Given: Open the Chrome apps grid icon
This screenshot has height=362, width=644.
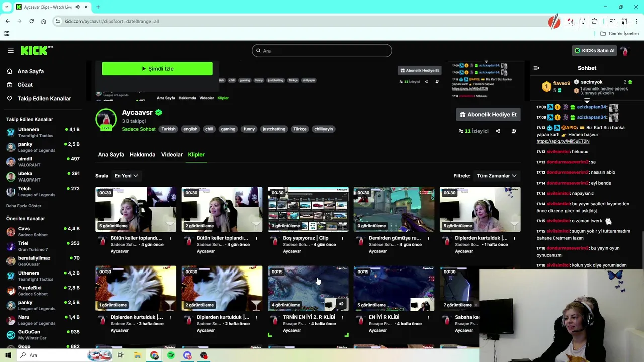Looking at the screenshot, I should tap(7, 34).
